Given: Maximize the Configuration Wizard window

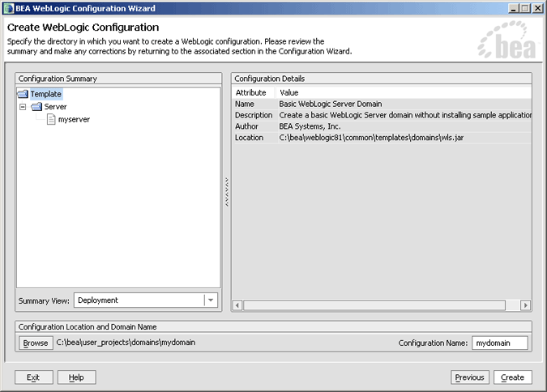Looking at the screenshot, I should coord(524,8).
